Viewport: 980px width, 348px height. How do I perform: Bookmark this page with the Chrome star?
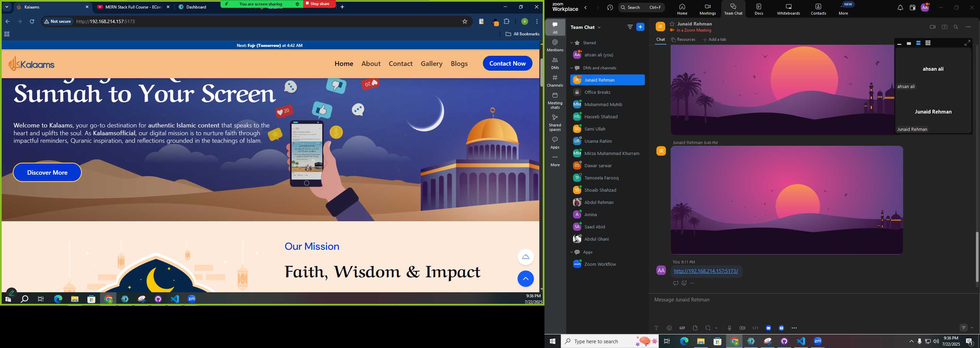pos(464,22)
